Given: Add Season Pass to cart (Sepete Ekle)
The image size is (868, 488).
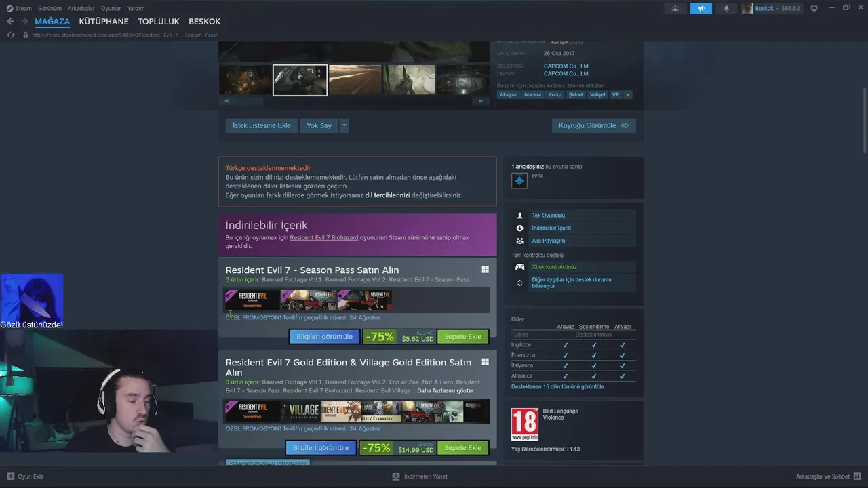Looking at the screenshot, I should pyautogui.click(x=462, y=337).
